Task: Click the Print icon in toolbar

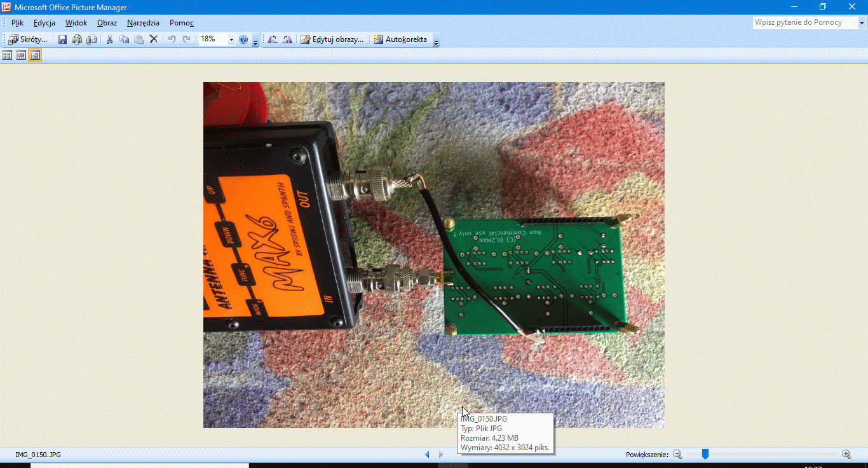Action: tap(77, 39)
